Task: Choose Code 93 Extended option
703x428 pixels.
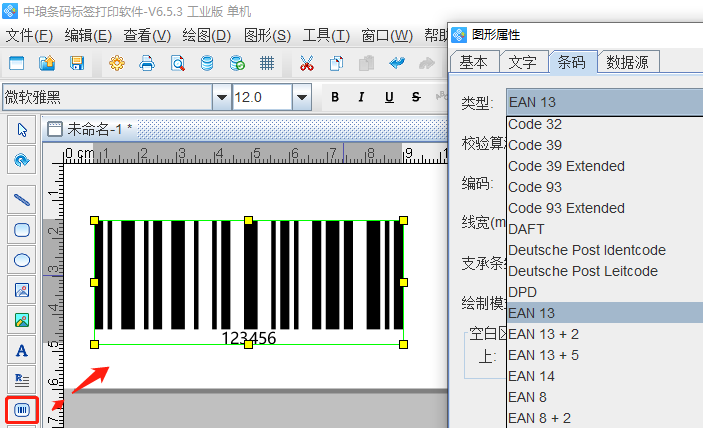Action: tap(604, 208)
